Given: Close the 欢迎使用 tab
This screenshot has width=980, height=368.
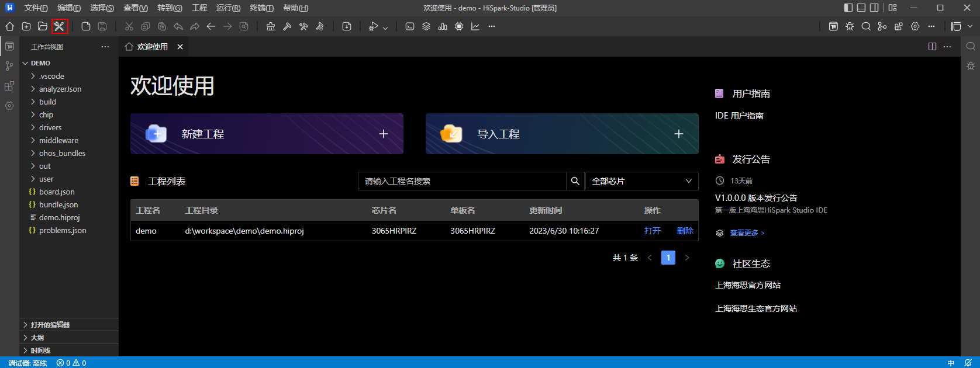Looking at the screenshot, I should tap(180, 47).
